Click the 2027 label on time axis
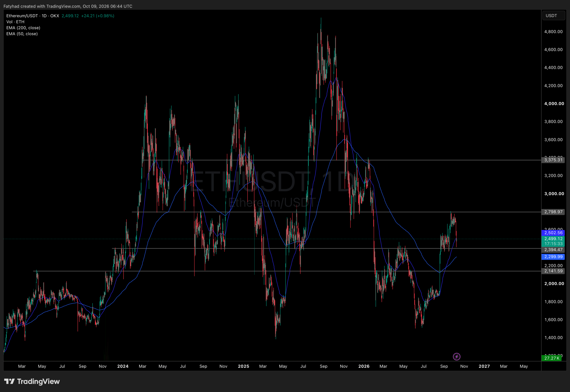 click(484, 366)
